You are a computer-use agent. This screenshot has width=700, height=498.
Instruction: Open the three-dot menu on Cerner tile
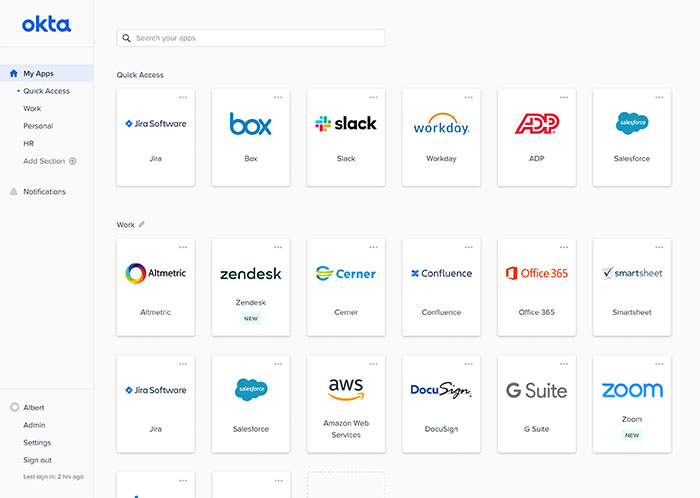[373, 247]
